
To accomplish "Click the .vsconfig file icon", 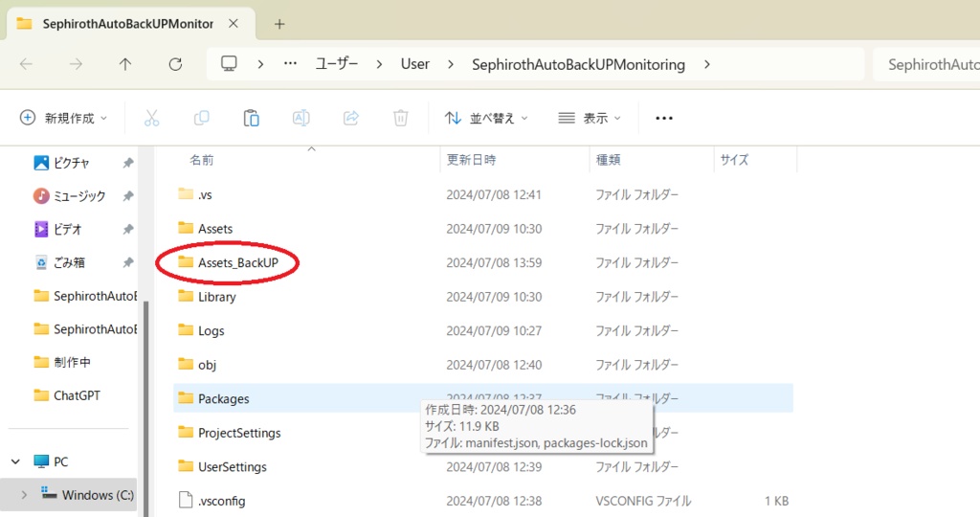I will click(186, 500).
